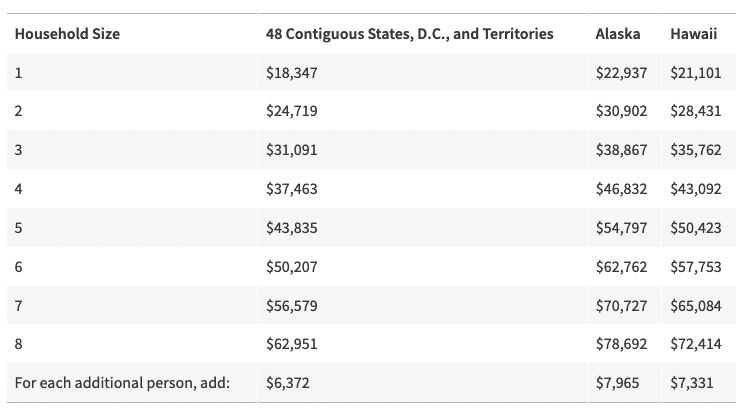This screenshot has width=745, height=414.
Task: Click the $37,463 value
Action: (291, 189)
